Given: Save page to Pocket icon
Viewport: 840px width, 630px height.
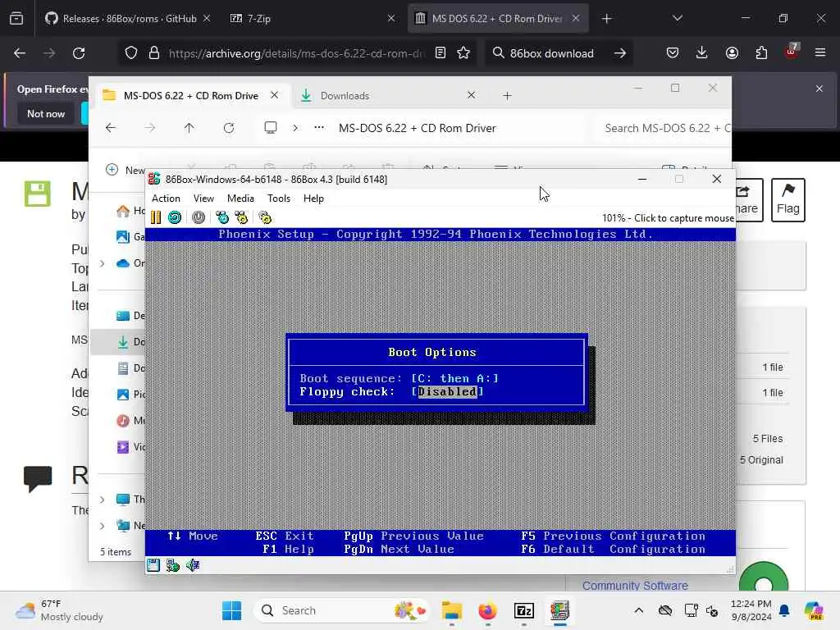Looking at the screenshot, I should pos(673,53).
